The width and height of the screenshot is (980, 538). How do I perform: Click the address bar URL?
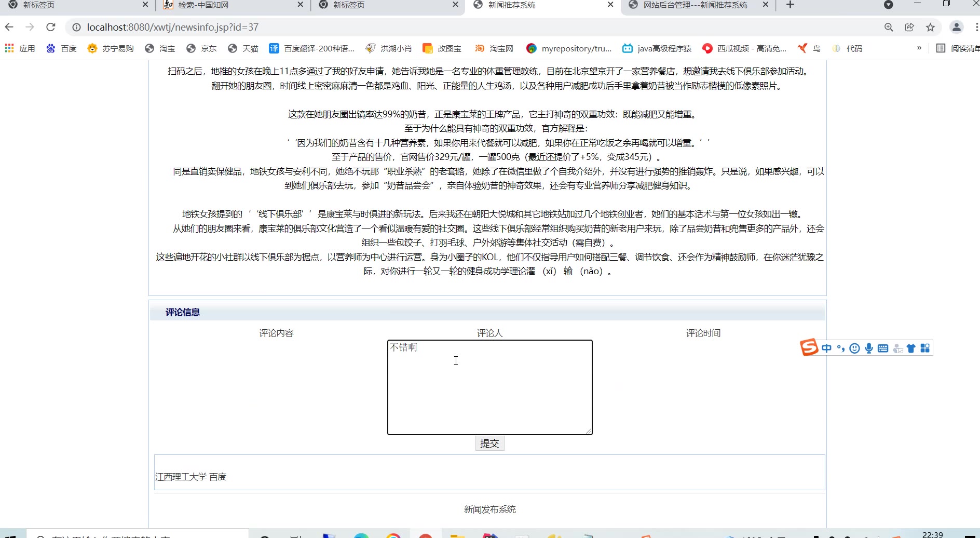coord(172,27)
